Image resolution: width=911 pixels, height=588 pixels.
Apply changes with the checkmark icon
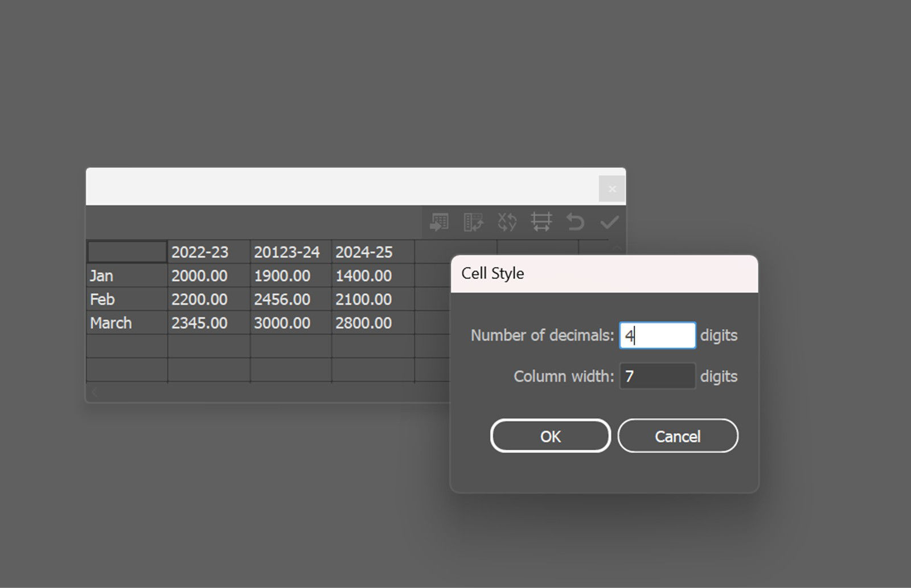[609, 222]
